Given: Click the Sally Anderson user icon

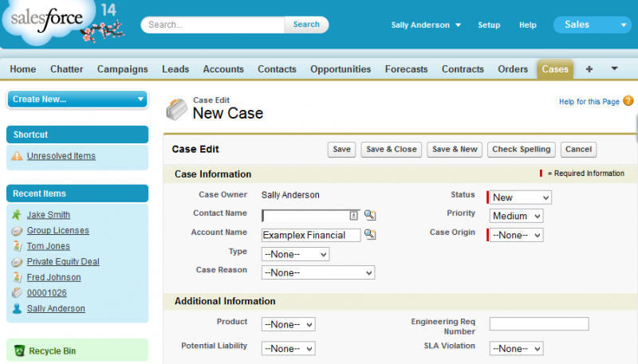Looking at the screenshot, I should [x=17, y=309].
